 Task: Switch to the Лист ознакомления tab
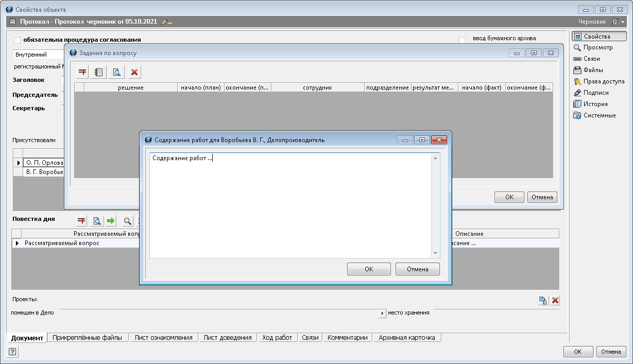click(x=163, y=338)
